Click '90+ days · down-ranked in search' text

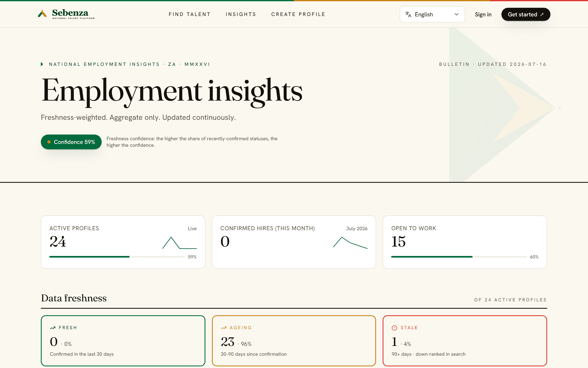(429, 354)
